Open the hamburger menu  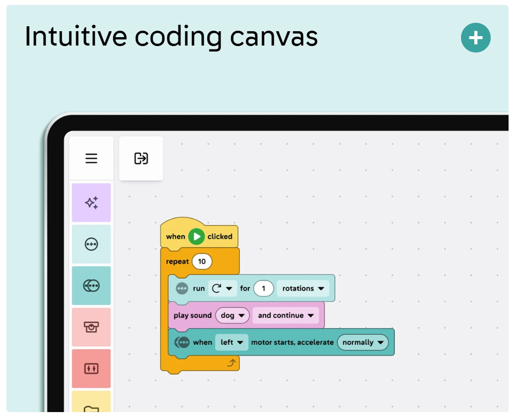click(91, 158)
